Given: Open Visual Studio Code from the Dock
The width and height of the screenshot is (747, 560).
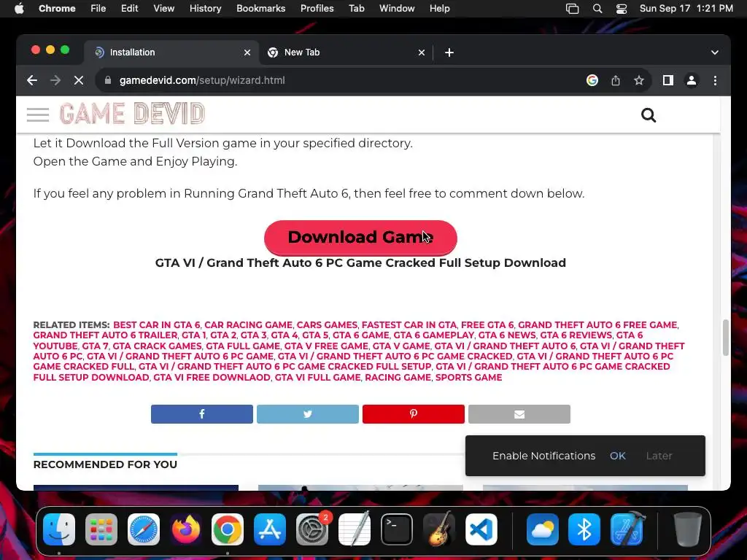Looking at the screenshot, I should tap(481, 529).
